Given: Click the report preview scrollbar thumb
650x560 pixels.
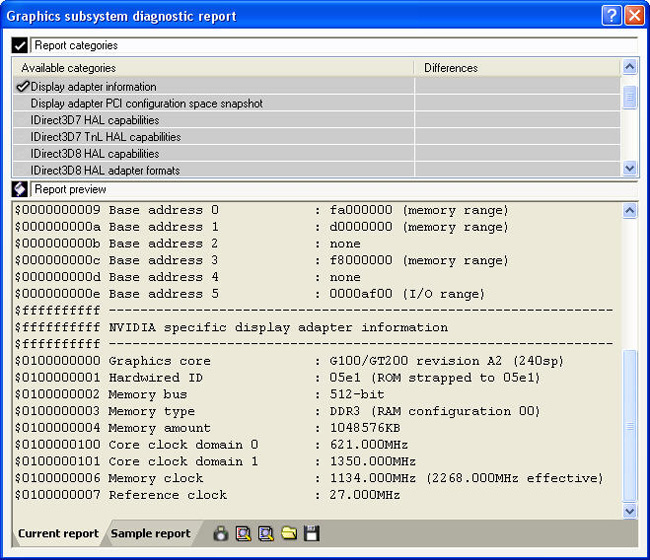Looking at the screenshot, I should [630, 426].
